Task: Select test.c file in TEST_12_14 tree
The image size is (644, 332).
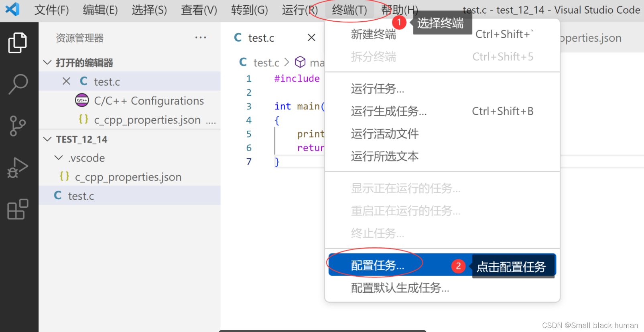Action: point(130,196)
